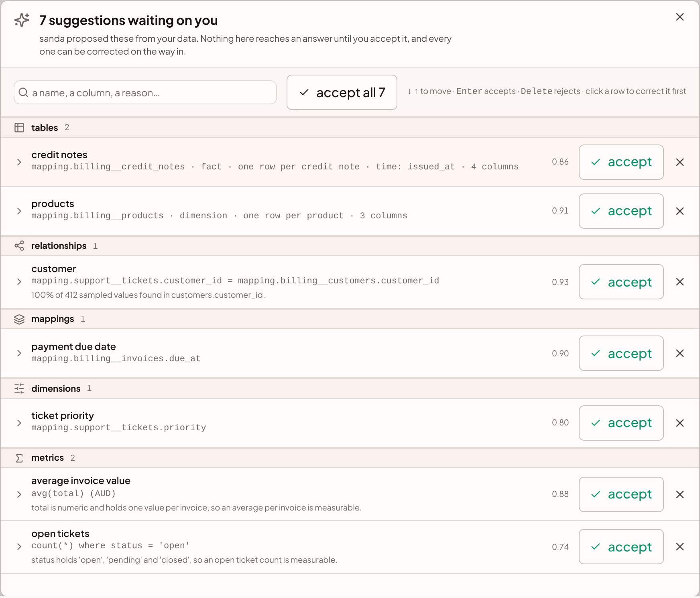
Task: Focus the name, column, reason search field
Action: (145, 93)
